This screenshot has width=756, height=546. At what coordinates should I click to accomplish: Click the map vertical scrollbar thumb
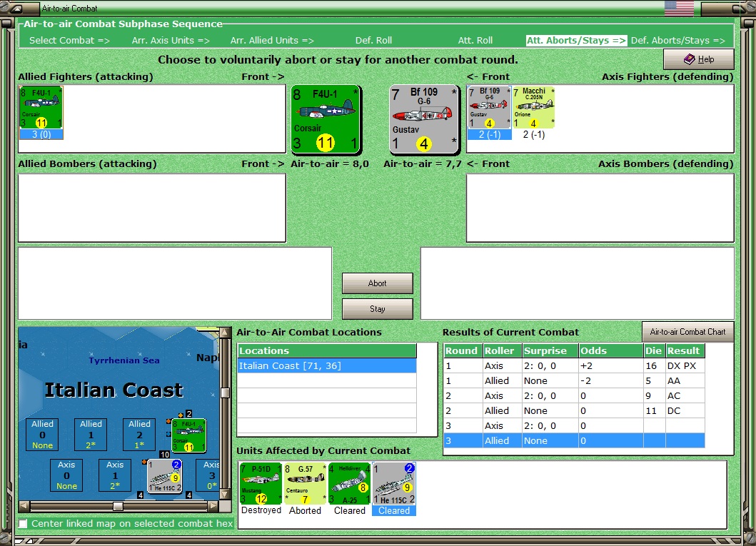(225, 393)
